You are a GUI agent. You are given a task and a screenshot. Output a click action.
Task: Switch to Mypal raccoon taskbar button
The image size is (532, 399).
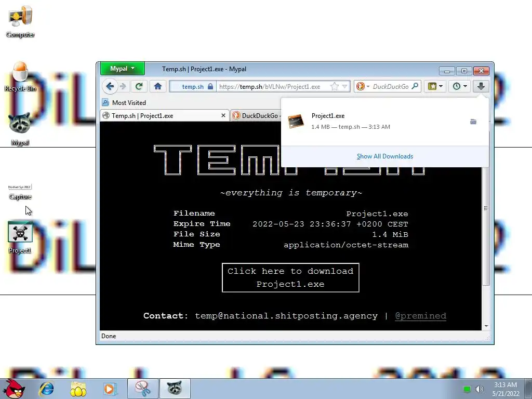(x=175, y=389)
